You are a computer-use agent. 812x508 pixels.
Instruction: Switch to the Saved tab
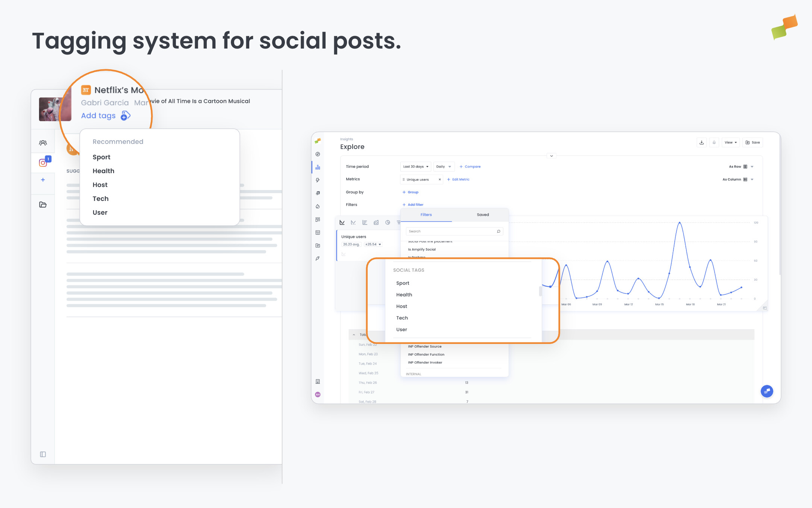point(483,214)
